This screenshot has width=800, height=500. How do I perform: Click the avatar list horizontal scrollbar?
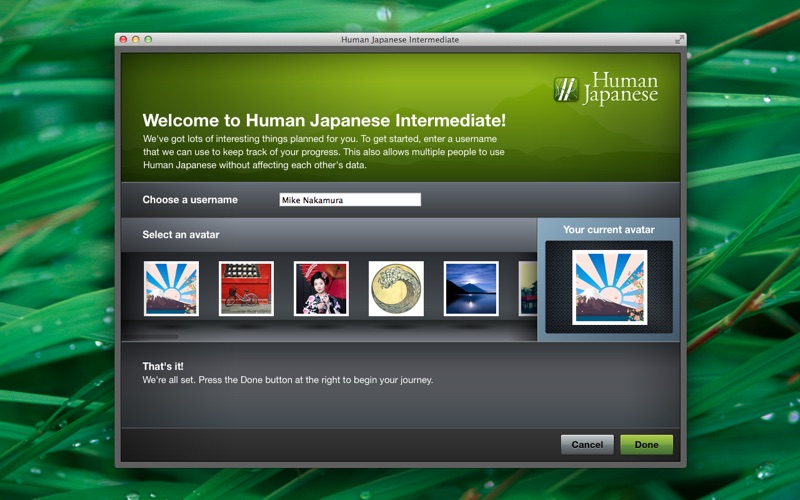click(x=151, y=337)
